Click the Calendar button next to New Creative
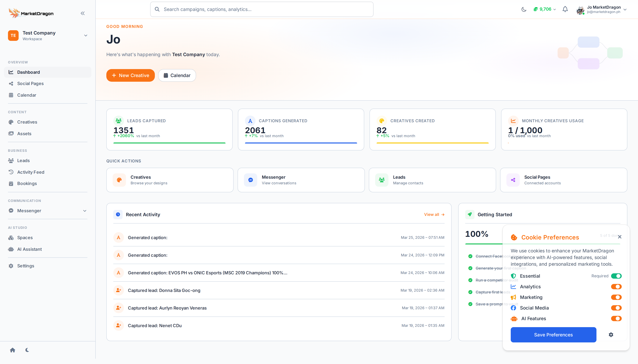 coord(177,76)
